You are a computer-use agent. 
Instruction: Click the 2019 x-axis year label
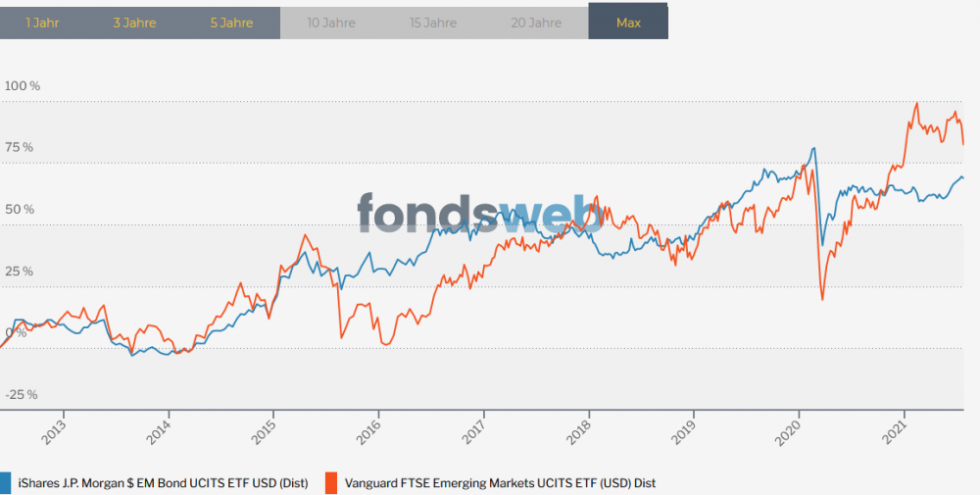[686, 431]
